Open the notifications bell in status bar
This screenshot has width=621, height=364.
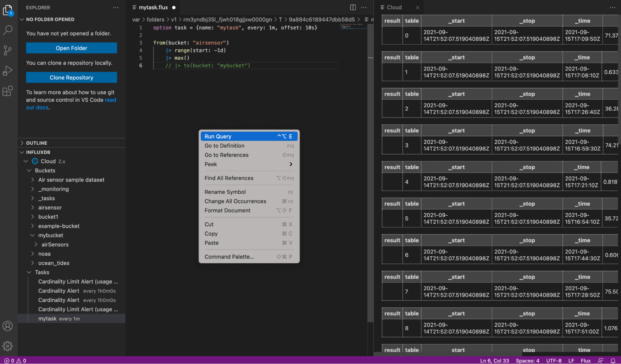click(613, 361)
